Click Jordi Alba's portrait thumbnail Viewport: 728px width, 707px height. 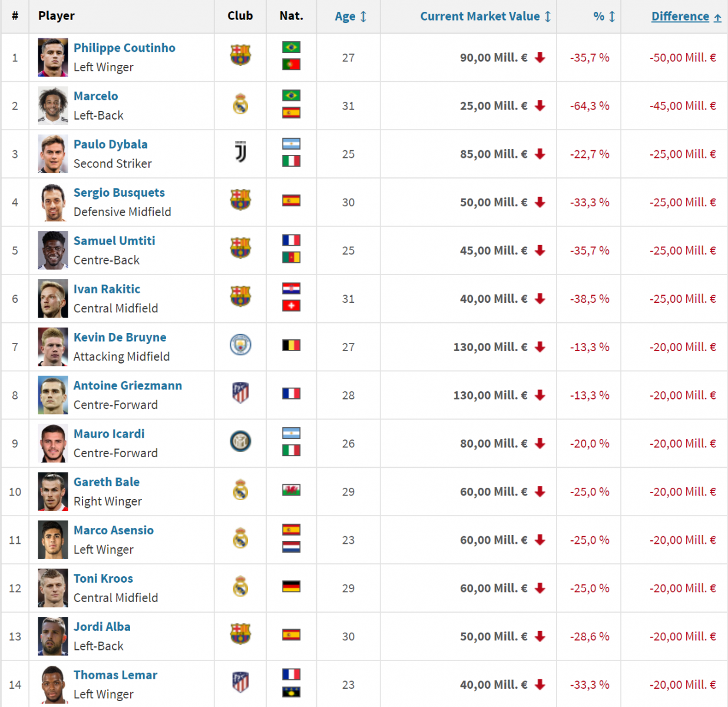point(53,636)
